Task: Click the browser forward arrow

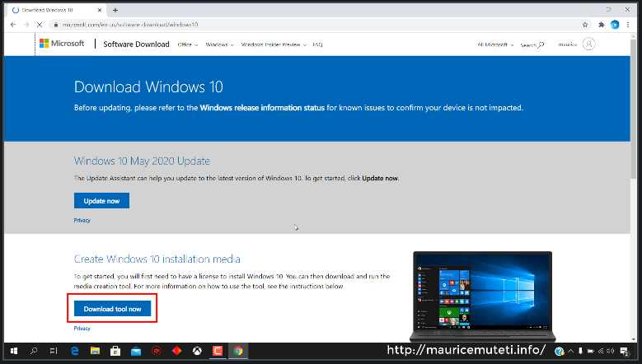Action: tap(26, 25)
